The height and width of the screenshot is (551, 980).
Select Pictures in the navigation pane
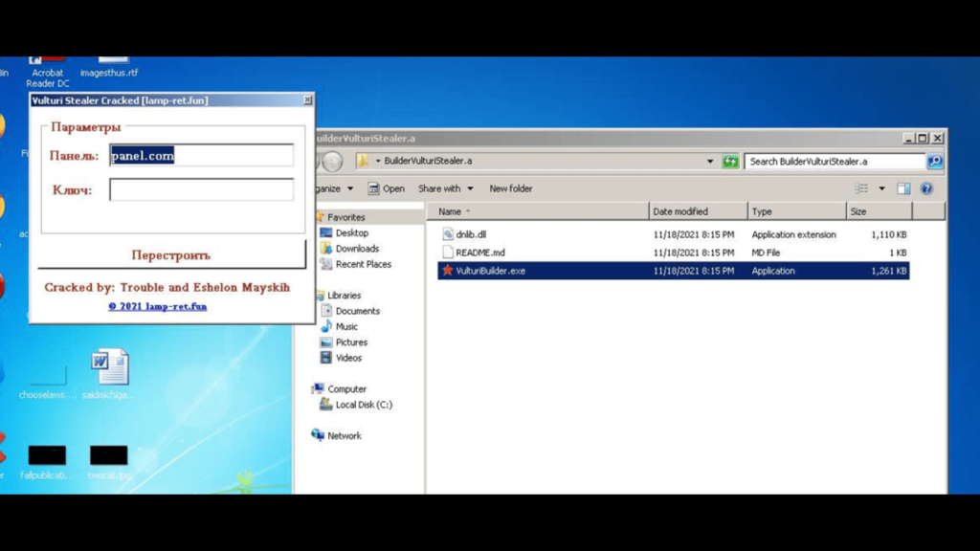pos(351,342)
